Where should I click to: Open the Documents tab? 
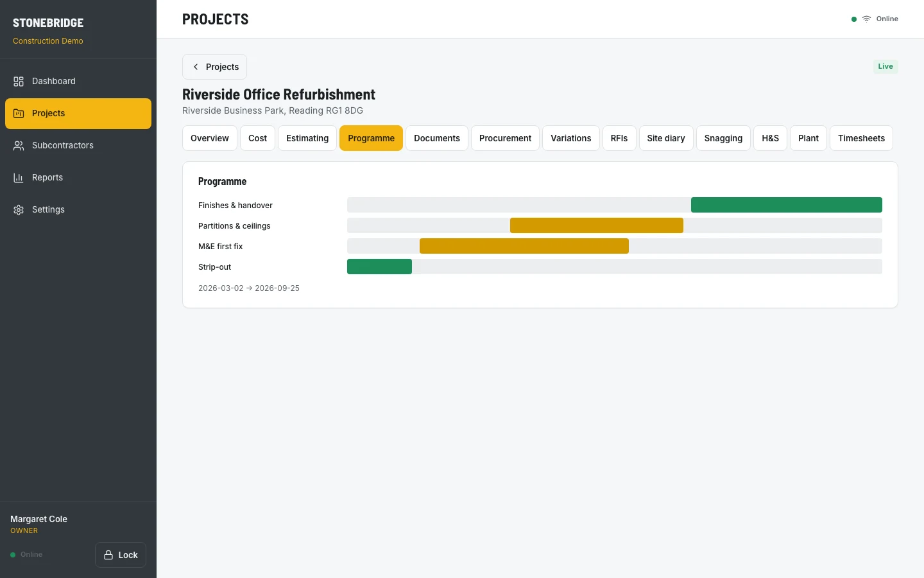tap(437, 138)
